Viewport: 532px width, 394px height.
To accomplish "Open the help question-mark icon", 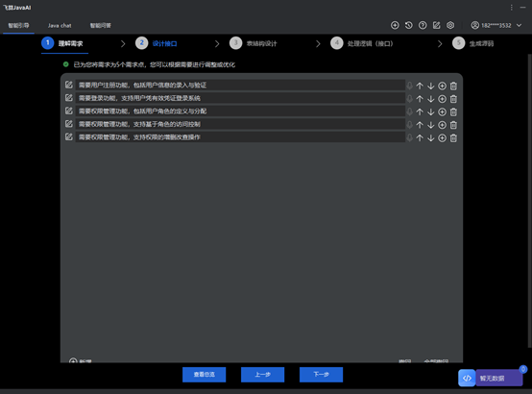I will pos(423,25).
